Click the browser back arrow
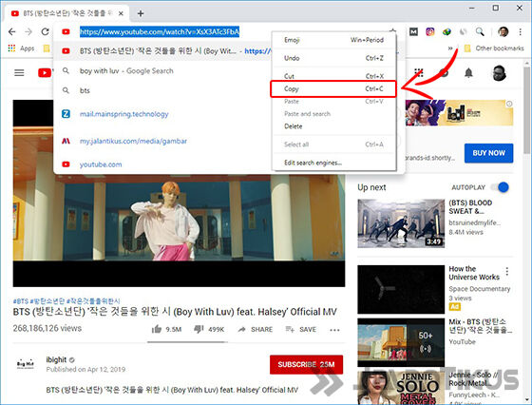 (x=11, y=32)
